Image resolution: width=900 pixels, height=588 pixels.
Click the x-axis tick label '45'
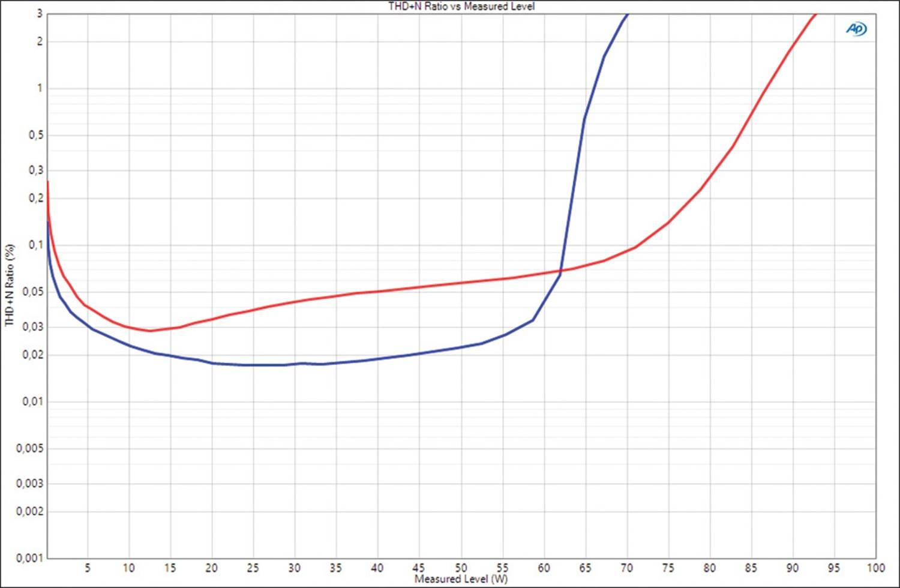coord(419,568)
